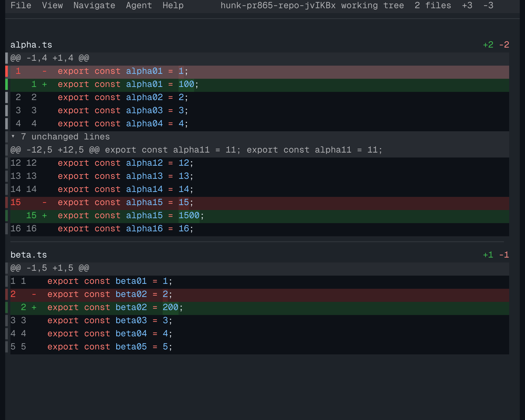Open the Navigate menu
Screen dimensions: 525x420
pyautogui.click(x=94, y=5)
